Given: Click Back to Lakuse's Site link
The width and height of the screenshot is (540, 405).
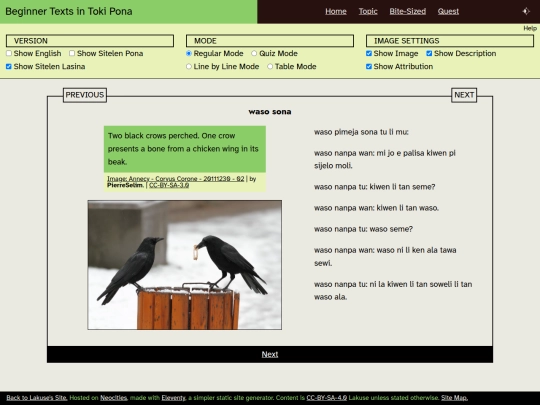Looking at the screenshot, I should click(37, 398).
